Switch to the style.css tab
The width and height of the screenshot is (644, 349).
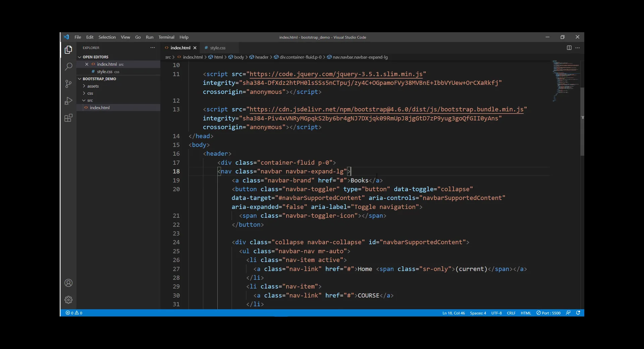(x=217, y=48)
